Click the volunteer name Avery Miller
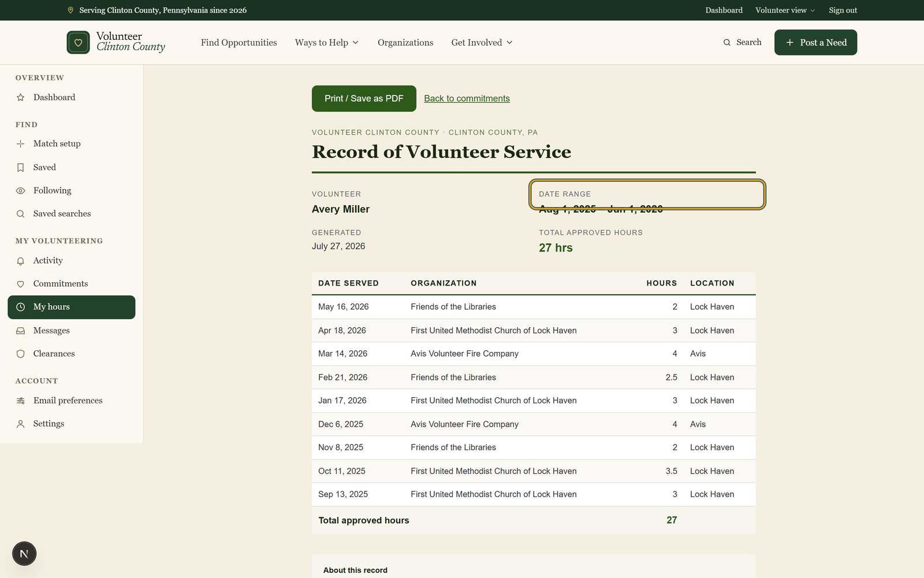 [341, 209]
